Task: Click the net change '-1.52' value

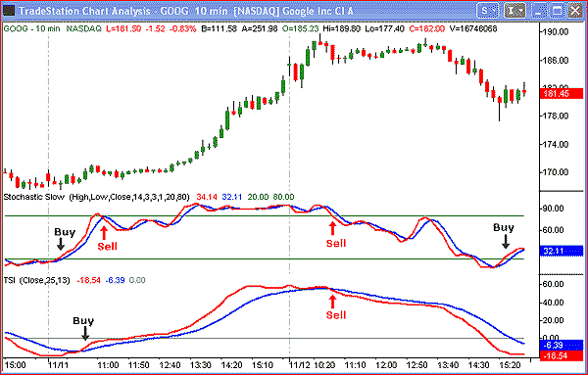Action: 156,28
